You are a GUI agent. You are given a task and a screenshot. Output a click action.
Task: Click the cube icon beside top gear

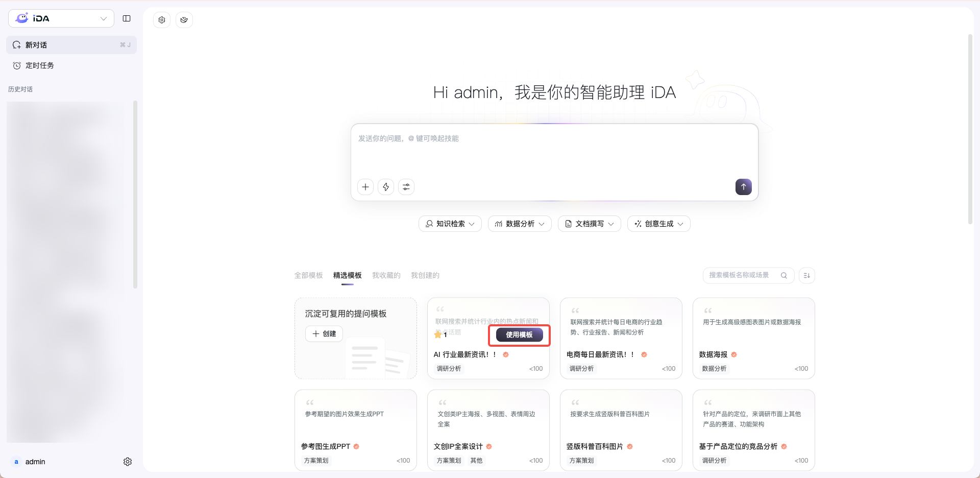click(184, 20)
